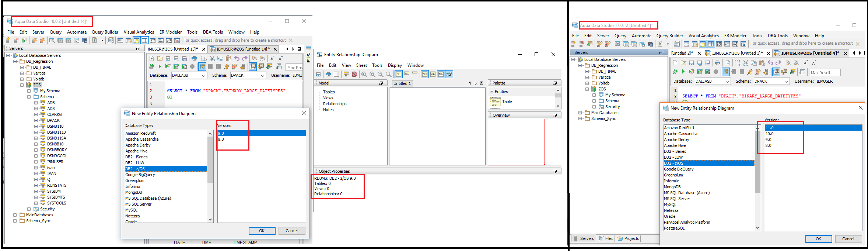Expand DPACK schema node in 18.0.2 tree
Viewport: 868px width, 251px height.
(x=36, y=120)
